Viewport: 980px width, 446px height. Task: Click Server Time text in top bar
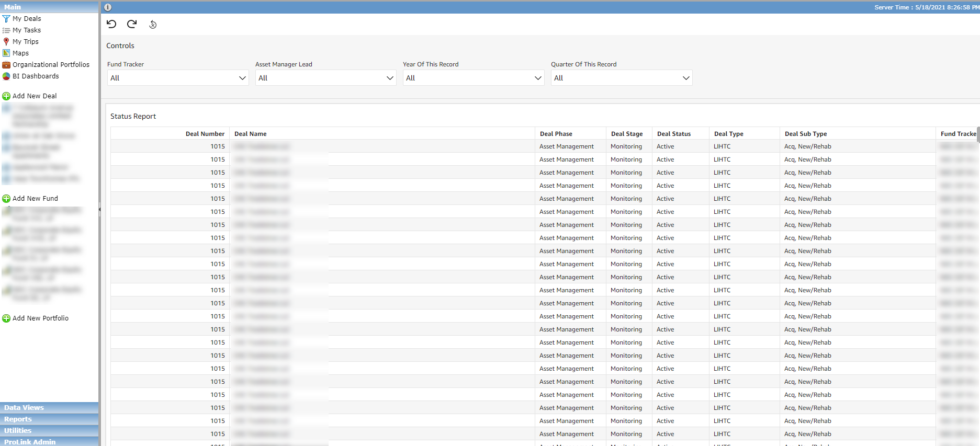(926, 7)
